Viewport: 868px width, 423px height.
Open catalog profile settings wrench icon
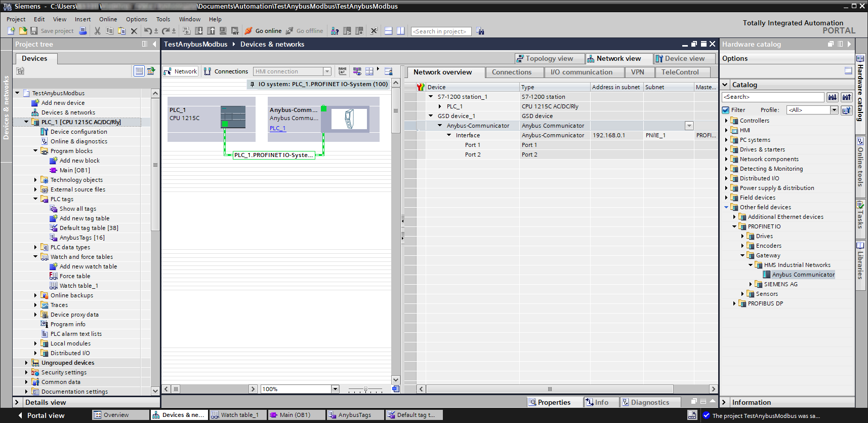click(846, 110)
